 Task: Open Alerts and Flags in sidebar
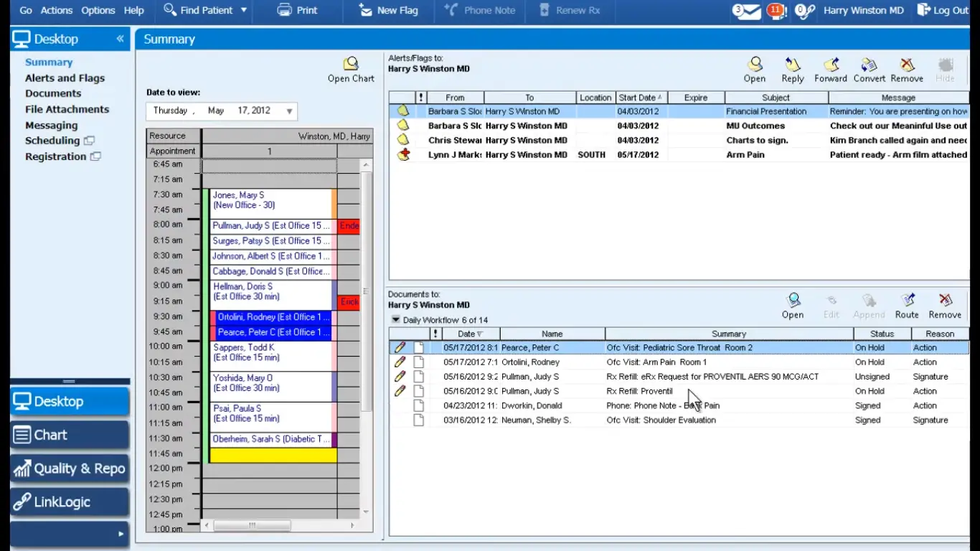click(65, 78)
